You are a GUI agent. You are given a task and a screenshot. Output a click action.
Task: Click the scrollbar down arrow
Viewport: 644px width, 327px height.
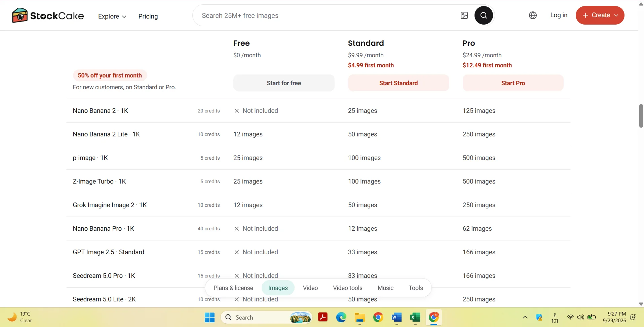[641, 304]
